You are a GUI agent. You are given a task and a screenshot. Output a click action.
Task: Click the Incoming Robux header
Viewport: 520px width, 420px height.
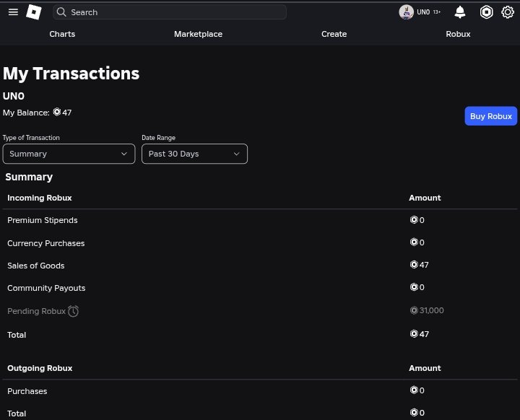tap(40, 198)
